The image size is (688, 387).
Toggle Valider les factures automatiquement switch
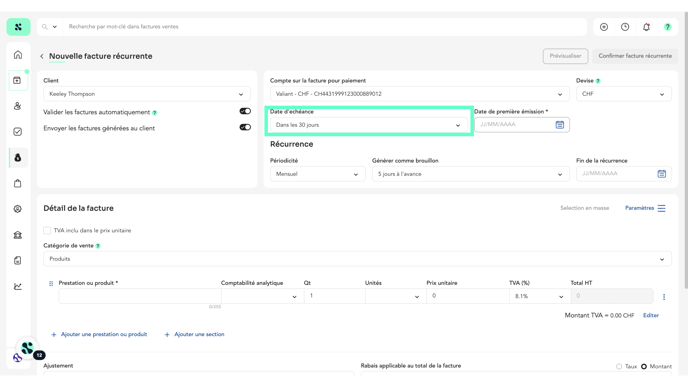click(x=245, y=111)
